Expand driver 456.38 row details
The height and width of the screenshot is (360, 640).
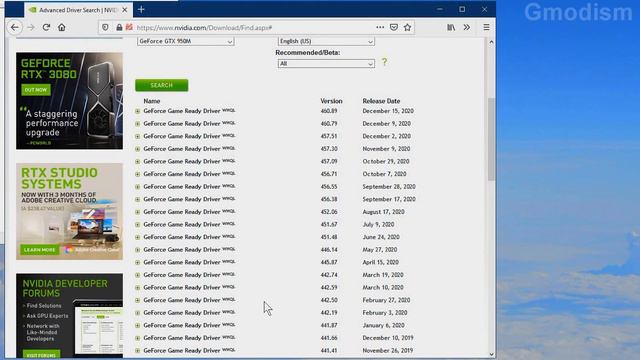(x=138, y=200)
